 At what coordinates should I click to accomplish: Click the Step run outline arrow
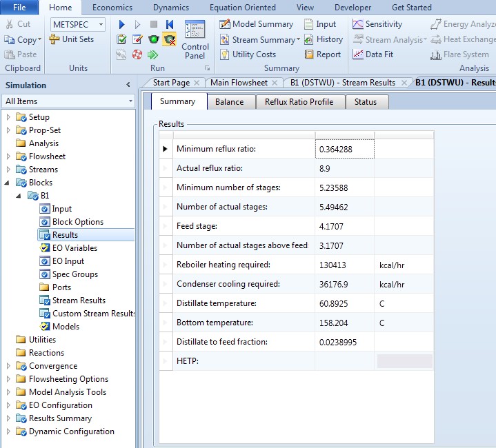[138, 25]
